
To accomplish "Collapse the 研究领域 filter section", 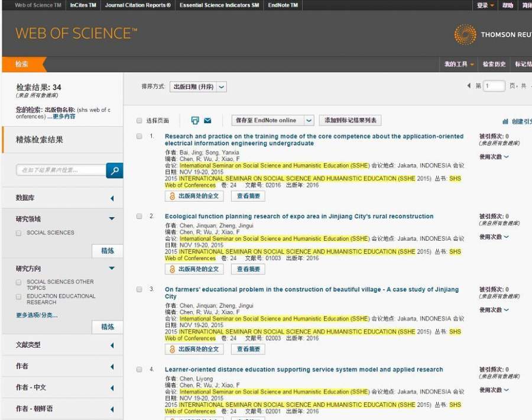I will [112, 219].
